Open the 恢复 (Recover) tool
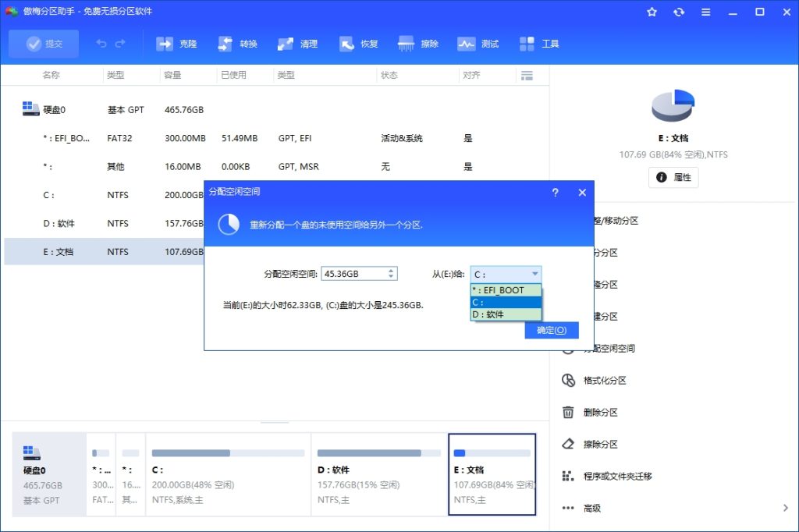Screen dimensions: 799x532 click(359, 44)
